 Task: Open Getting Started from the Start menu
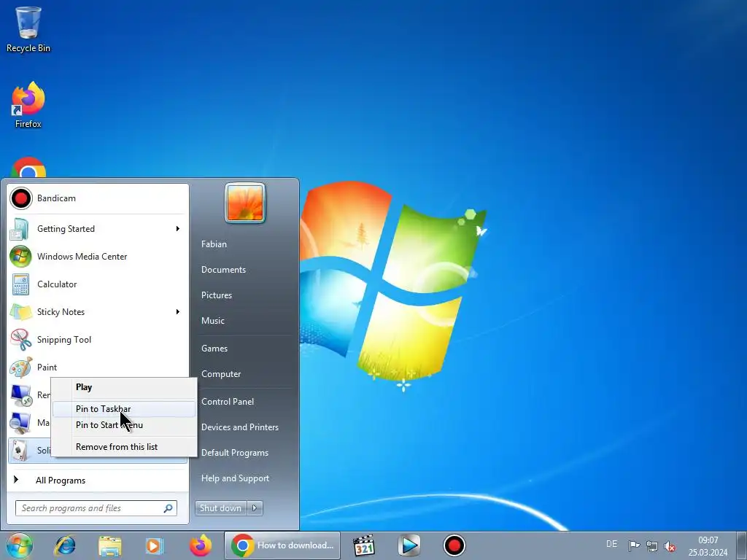(97, 228)
